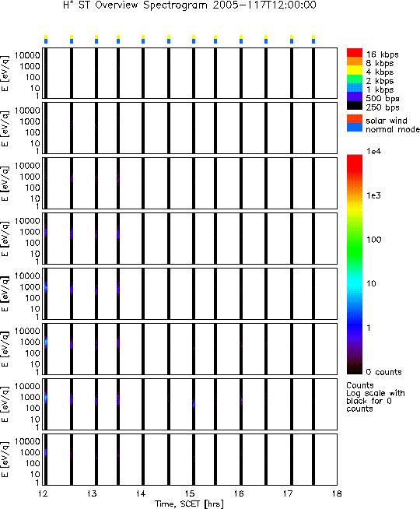Select the blue 1 kbps legend swatch
The height and width of the screenshot is (509, 420).
(x=355, y=88)
